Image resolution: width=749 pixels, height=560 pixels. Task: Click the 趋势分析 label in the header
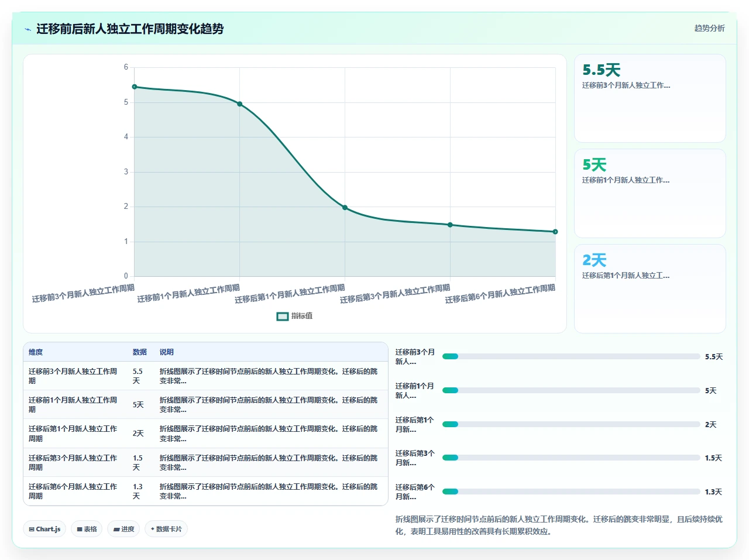click(x=709, y=28)
